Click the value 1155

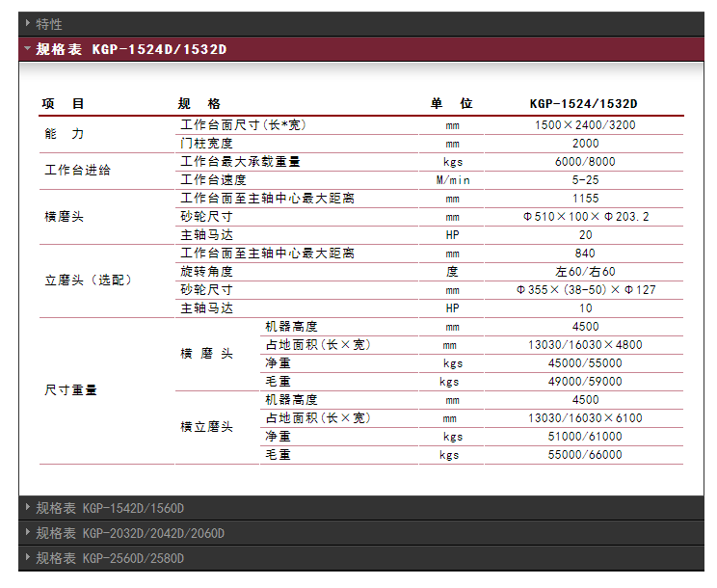(x=585, y=198)
